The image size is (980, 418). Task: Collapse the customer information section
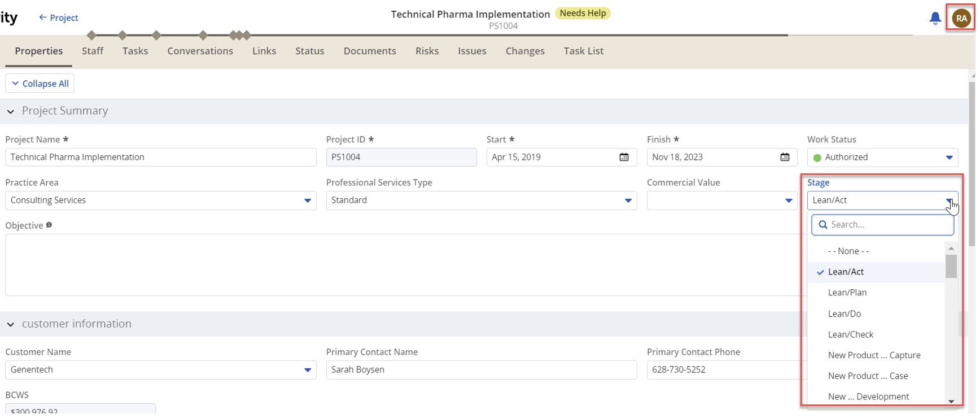coord(11,324)
